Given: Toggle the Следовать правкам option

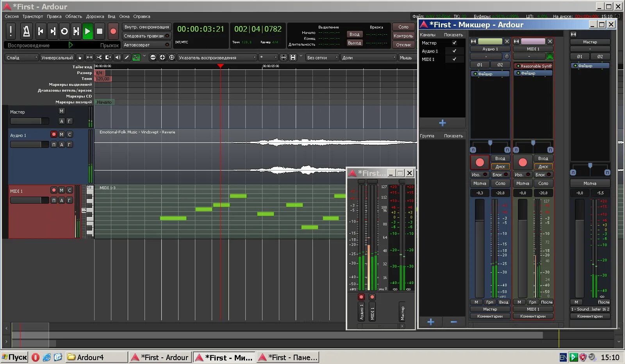Looking at the screenshot, I should pos(146,36).
